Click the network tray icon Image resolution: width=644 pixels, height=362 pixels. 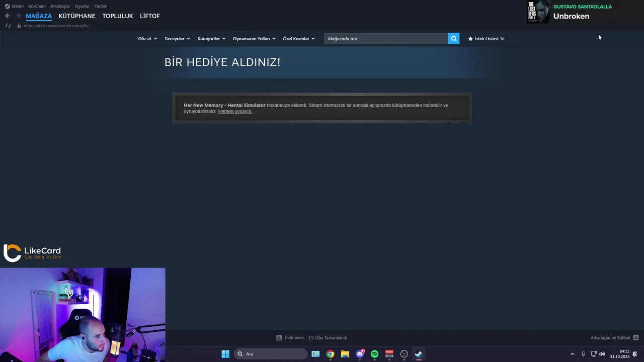click(594, 354)
